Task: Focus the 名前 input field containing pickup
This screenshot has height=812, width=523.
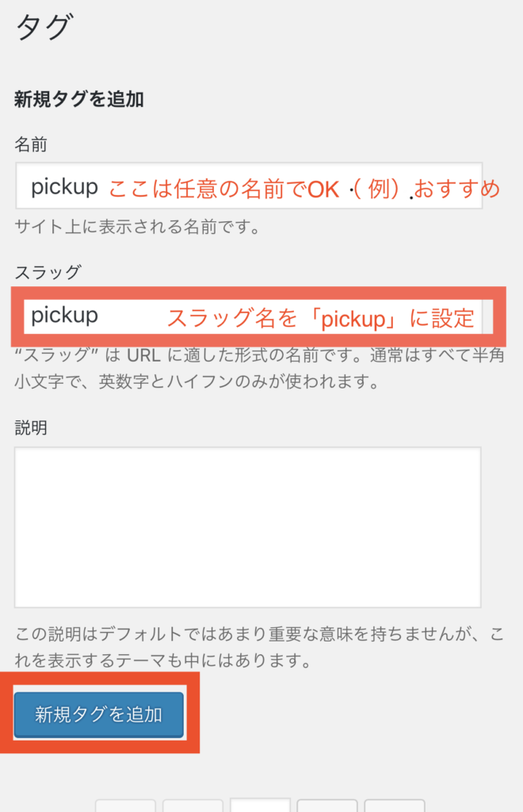Action: coord(249,186)
